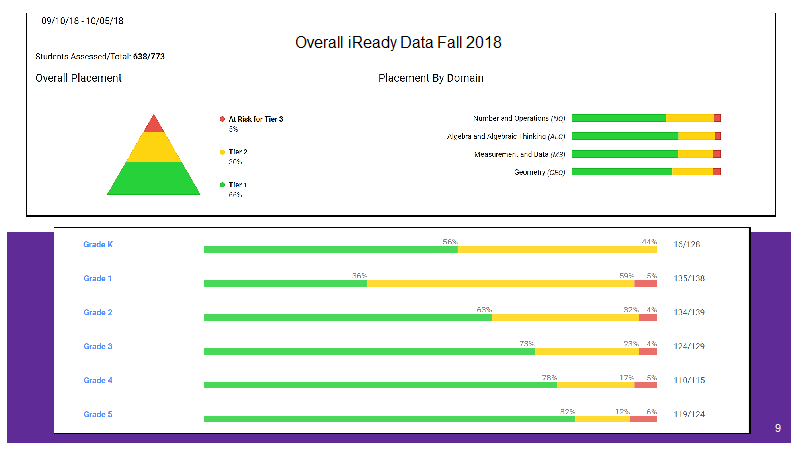This screenshot has width=800, height=450.
Task: Click the yellow Tier 2 legend dot
Action: pyautogui.click(x=222, y=152)
